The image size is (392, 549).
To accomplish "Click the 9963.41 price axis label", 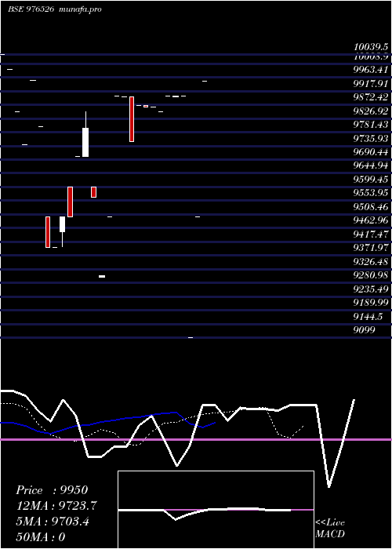I will 371,70.
